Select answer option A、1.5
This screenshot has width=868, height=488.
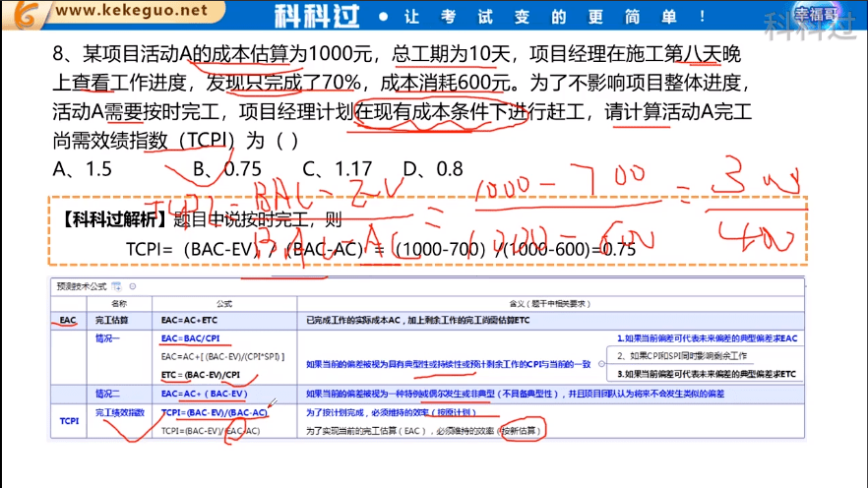click(x=82, y=169)
